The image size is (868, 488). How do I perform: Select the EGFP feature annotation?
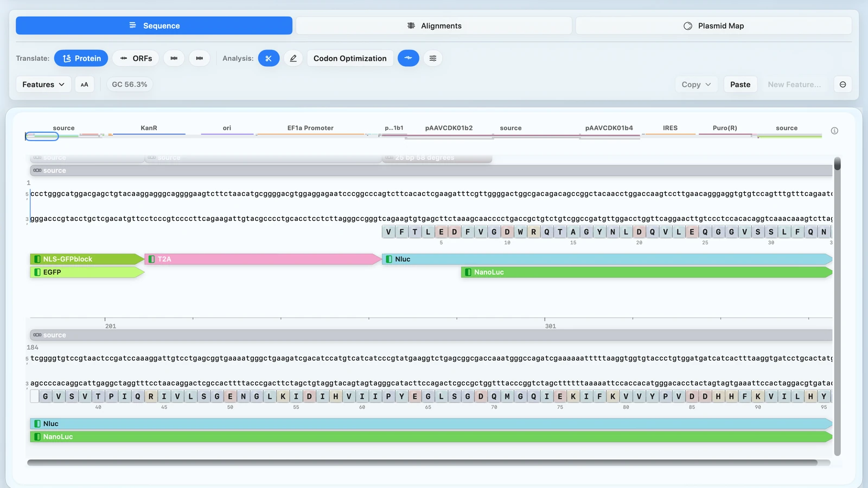tap(87, 272)
